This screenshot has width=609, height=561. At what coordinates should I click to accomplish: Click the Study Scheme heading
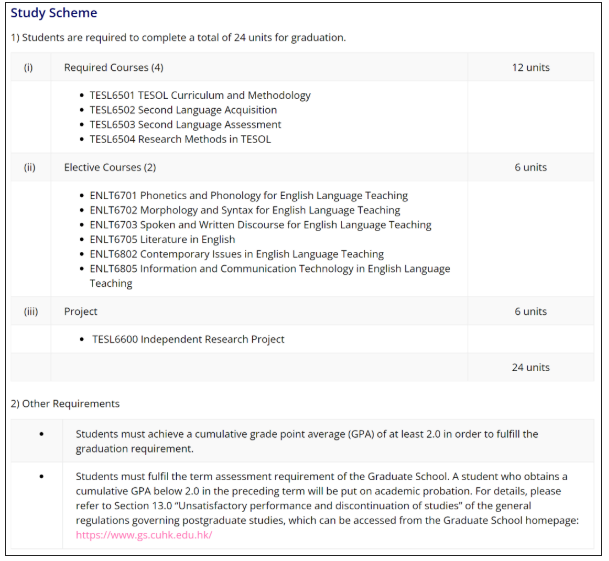54,13
